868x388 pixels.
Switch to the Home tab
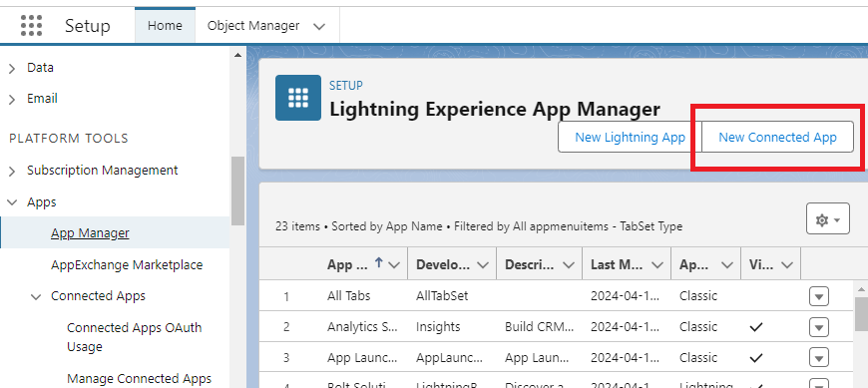click(x=165, y=26)
